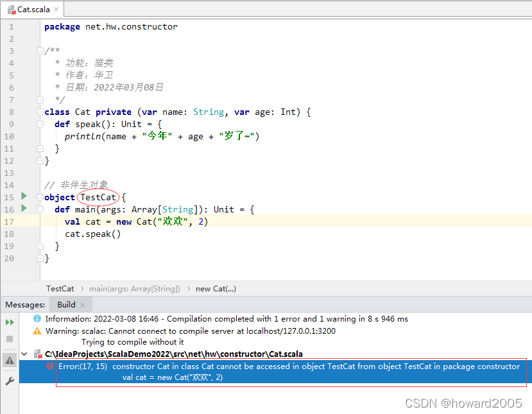
Task: Click fold end marker on line 7
Action: pos(40,99)
